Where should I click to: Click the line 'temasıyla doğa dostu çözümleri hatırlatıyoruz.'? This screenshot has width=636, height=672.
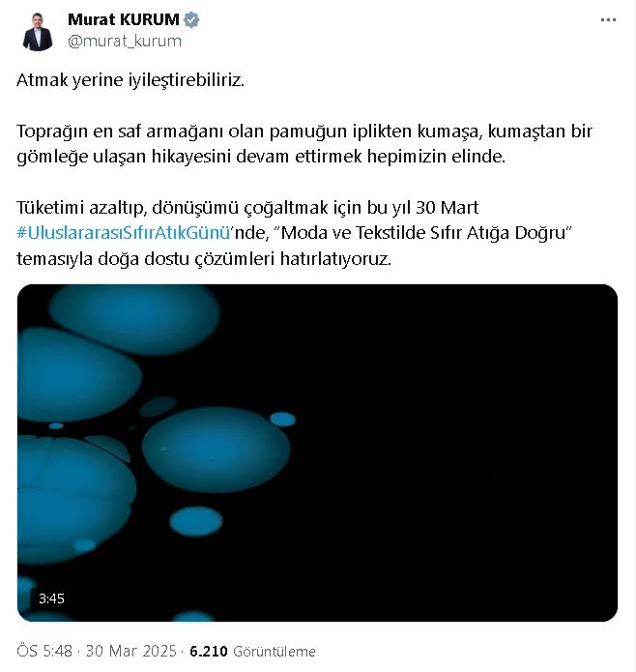point(204,259)
